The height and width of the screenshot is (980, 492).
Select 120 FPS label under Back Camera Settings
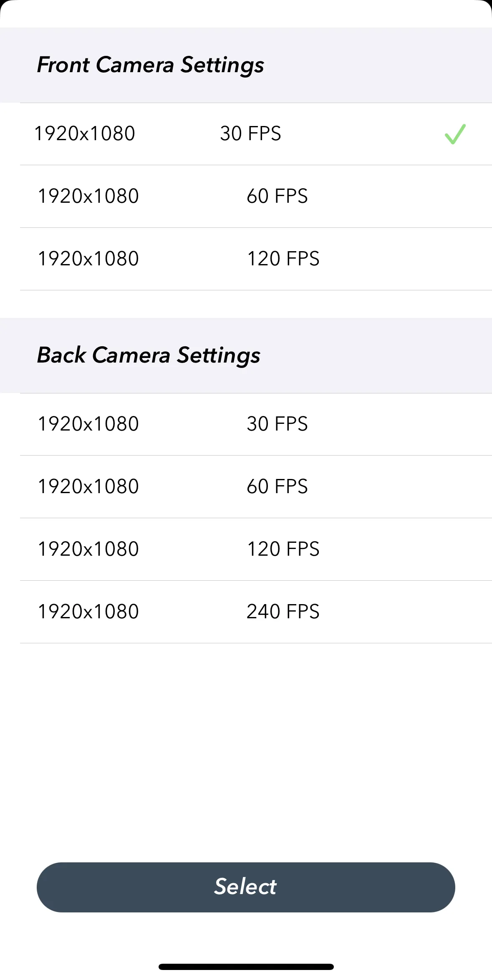[283, 549]
